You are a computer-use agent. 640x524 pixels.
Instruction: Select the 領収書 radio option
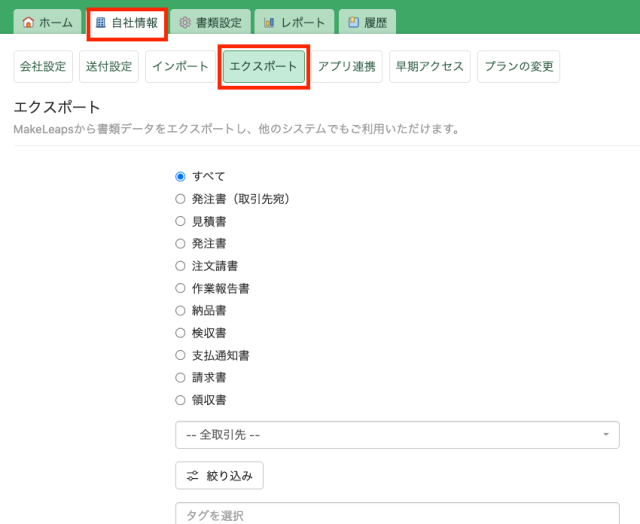coord(181,400)
